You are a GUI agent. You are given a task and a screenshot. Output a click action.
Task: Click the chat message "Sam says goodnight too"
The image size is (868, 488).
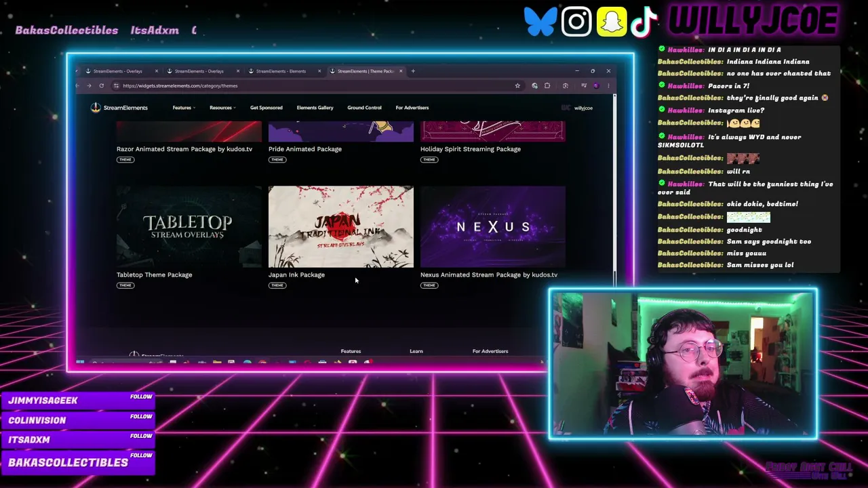769,241
